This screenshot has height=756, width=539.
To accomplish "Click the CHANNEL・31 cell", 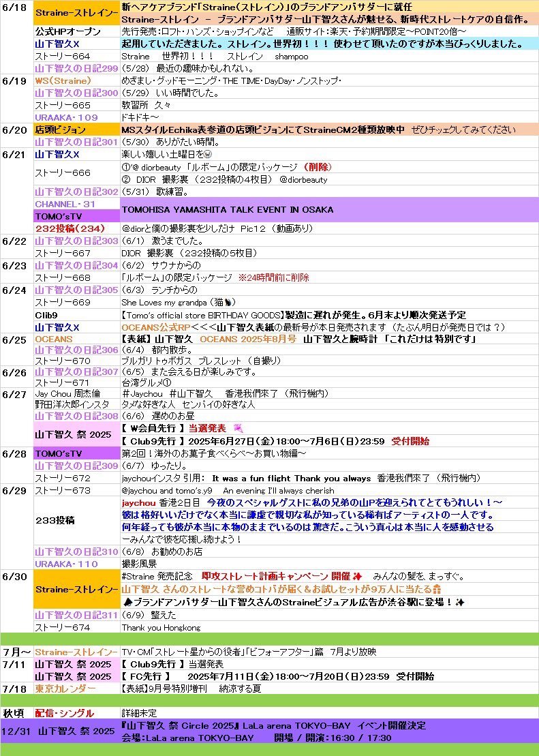I will (76, 203).
